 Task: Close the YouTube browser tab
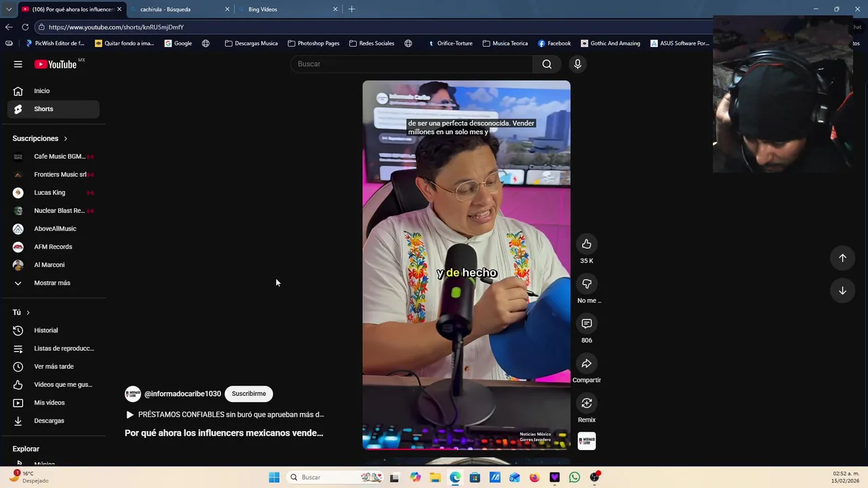(x=119, y=9)
